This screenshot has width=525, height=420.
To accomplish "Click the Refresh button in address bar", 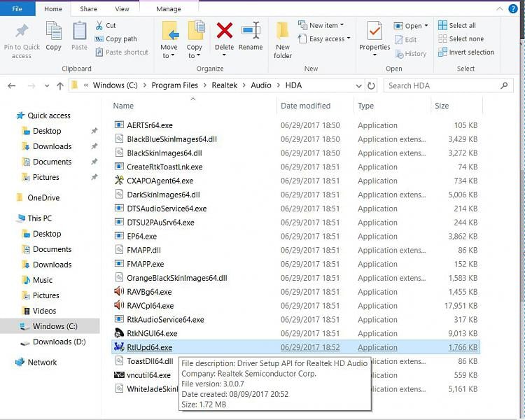I will pos(371,85).
